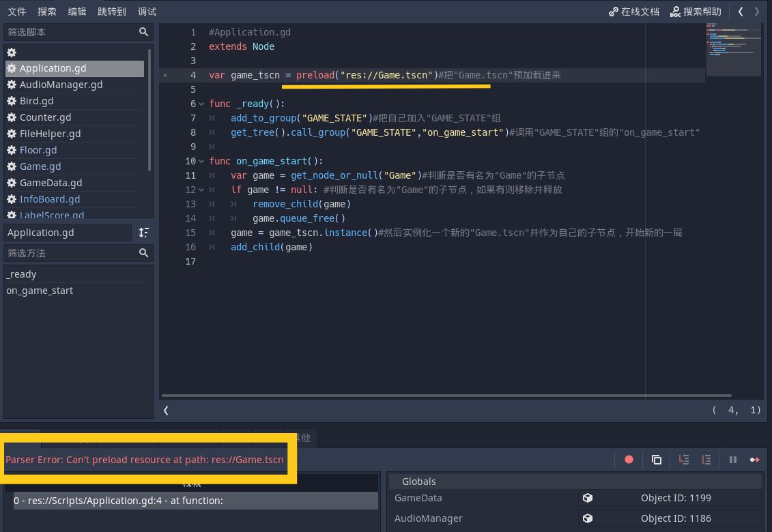Fold the if block at line 12
The height and width of the screenshot is (532, 772).
point(201,190)
